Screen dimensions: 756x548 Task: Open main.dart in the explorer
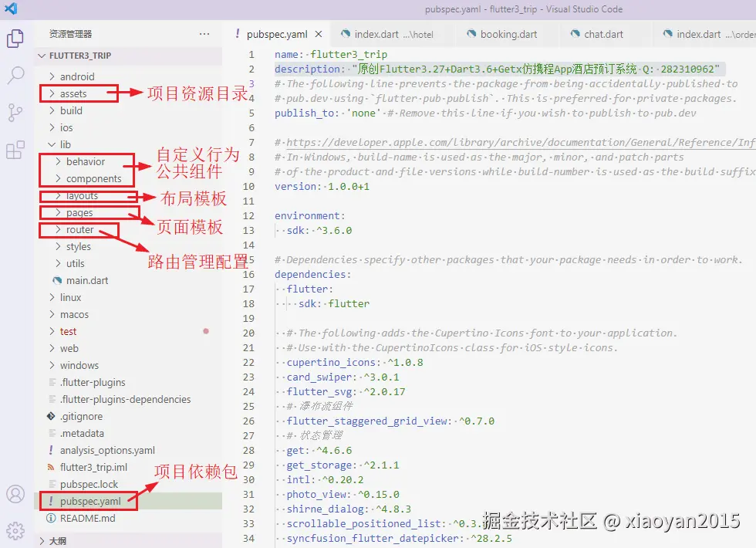coord(87,280)
